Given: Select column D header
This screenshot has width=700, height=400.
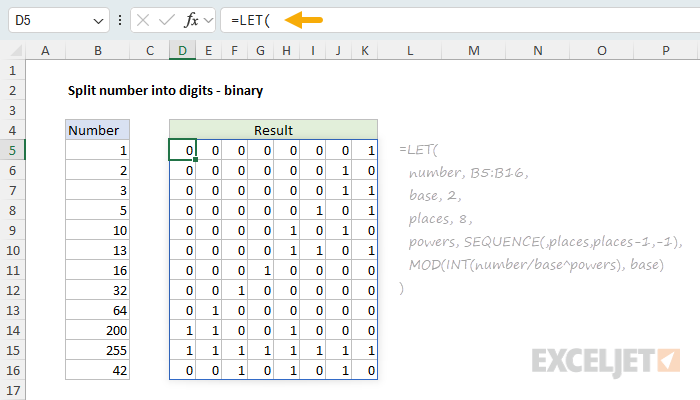Looking at the screenshot, I should point(183,51).
